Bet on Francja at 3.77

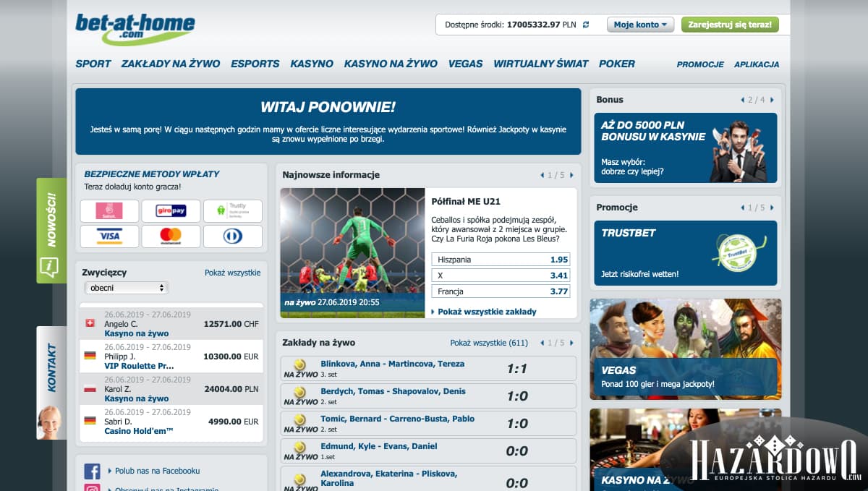(501, 291)
